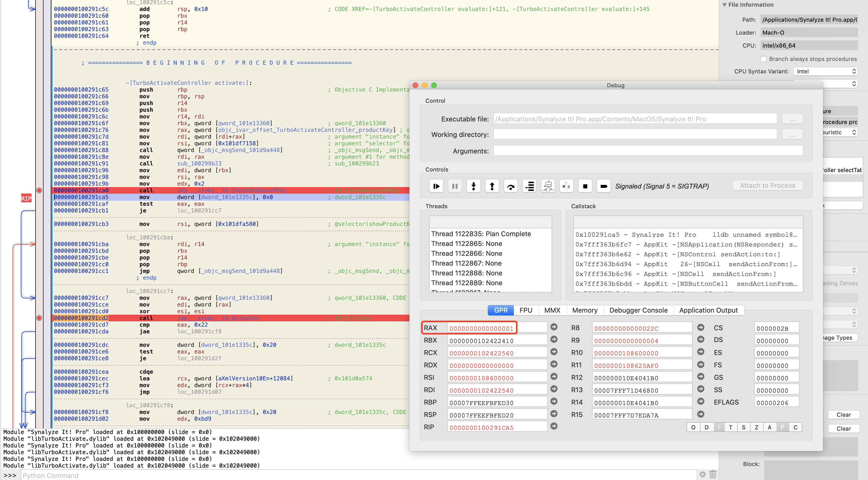The height and width of the screenshot is (480, 868).
Task: Click the Continue execution button
Action: click(436, 186)
